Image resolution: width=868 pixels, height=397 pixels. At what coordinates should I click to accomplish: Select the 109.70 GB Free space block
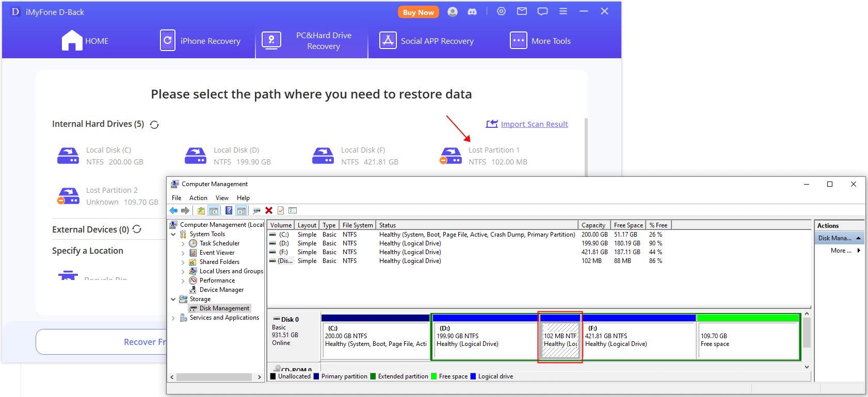[x=748, y=336]
